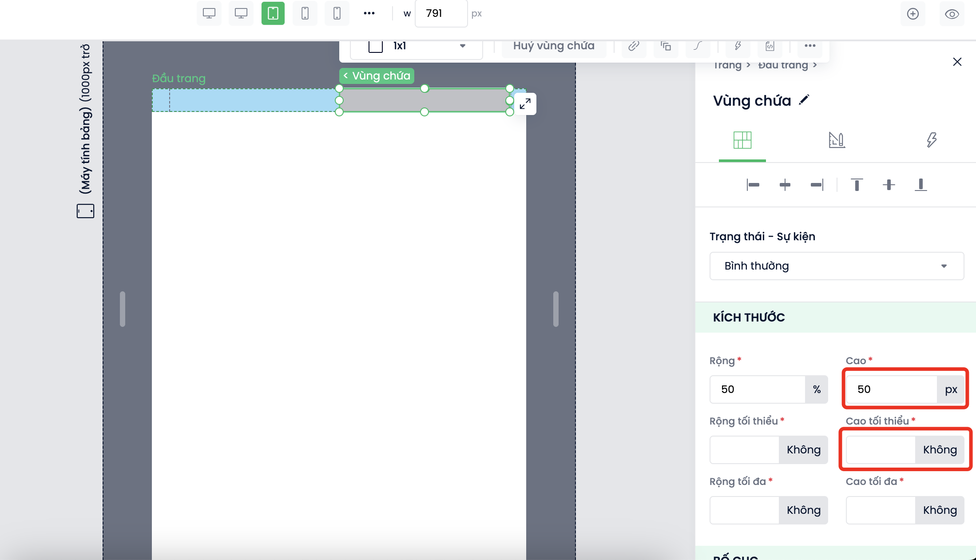The height and width of the screenshot is (560, 976).
Task: Click the Đầu trang breadcrumb link
Action: pyautogui.click(x=782, y=65)
